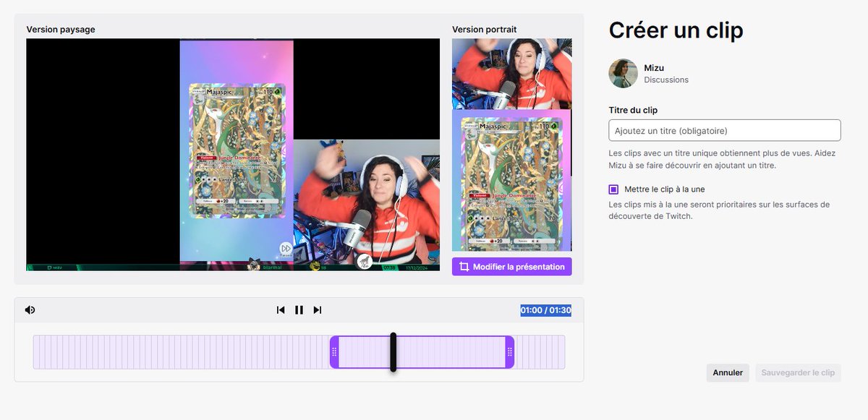Select the Version portrait video preview
Image resolution: width=868 pixels, height=420 pixels.
[512, 145]
